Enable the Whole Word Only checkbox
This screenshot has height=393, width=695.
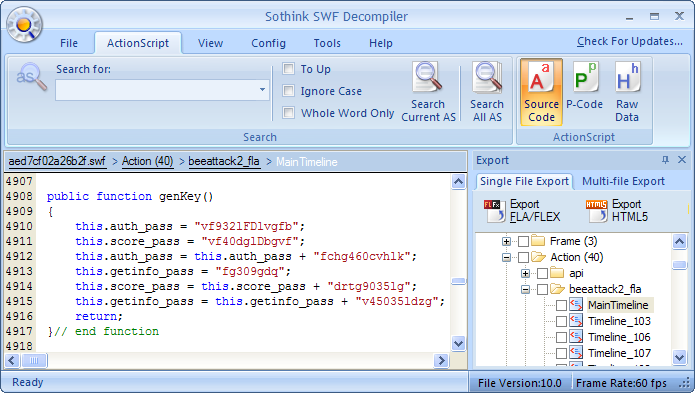coord(288,113)
